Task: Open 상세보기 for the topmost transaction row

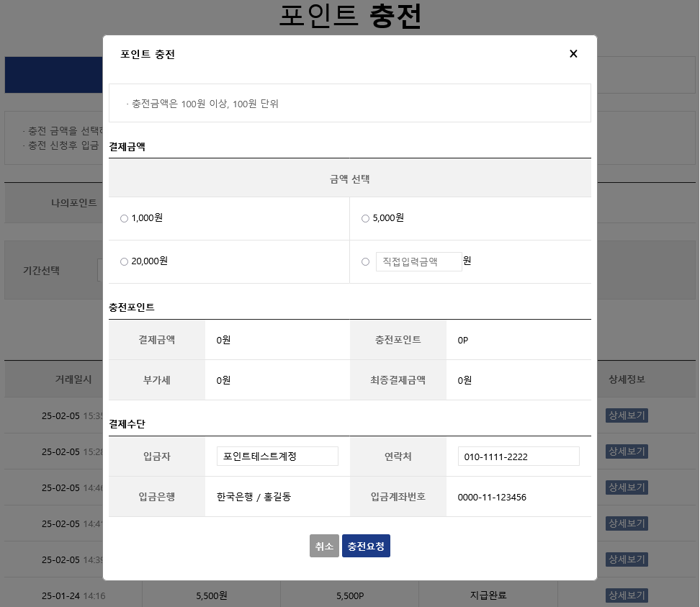Action: 627,415
